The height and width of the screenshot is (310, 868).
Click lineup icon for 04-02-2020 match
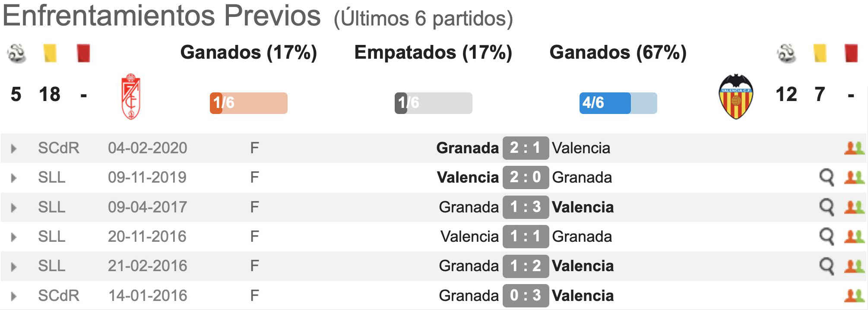tap(854, 148)
